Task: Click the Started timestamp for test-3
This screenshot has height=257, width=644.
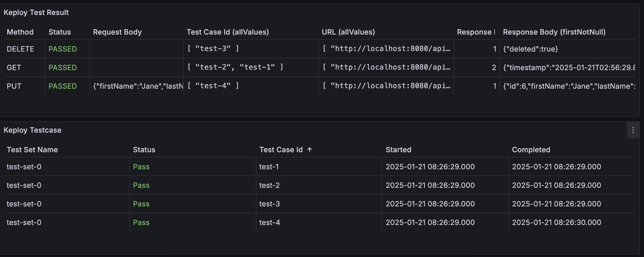Action: click(430, 204)
